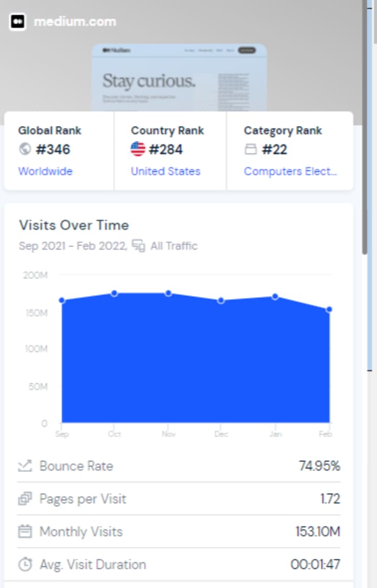Select the All Traffic label
Image resolution: width=377 pixels, height=588 pixels.
coord(174,246)
